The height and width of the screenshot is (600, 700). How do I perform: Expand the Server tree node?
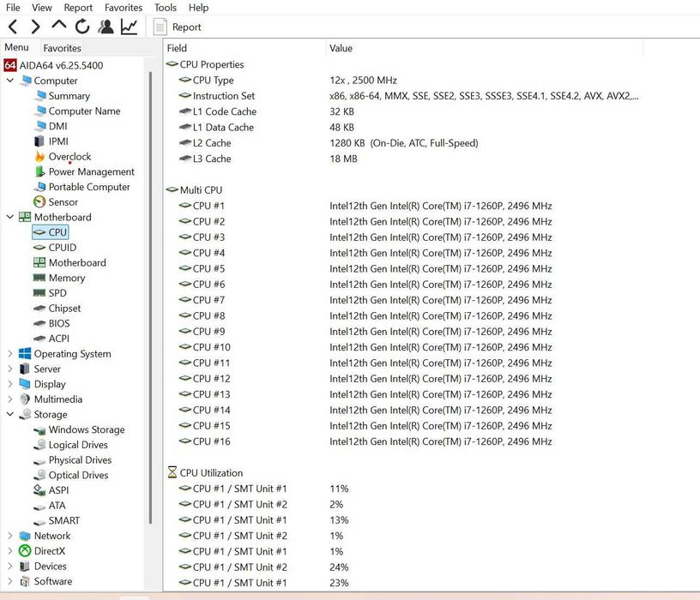click(9, 369)
